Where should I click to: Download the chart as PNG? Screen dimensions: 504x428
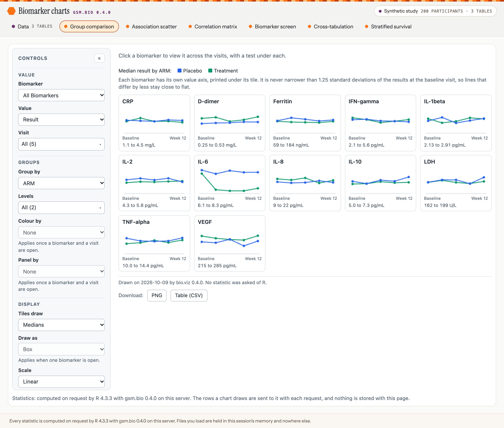pyautogui.click(x=157, y=296)
